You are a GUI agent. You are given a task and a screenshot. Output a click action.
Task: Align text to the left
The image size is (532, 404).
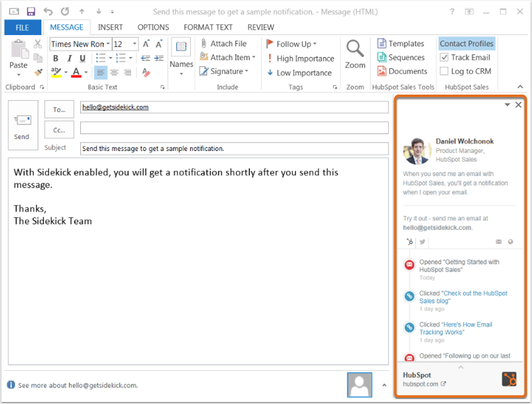point(100,72)
